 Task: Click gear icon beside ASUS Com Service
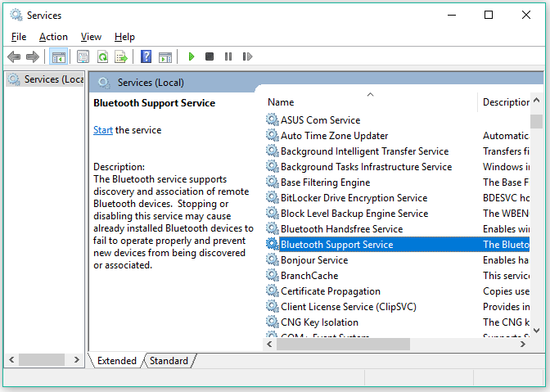pyautogui.click(x=272, y=119)
